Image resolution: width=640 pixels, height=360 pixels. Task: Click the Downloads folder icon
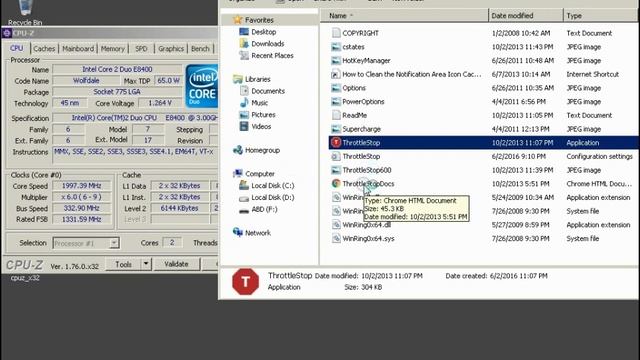[x=244, y=43]
